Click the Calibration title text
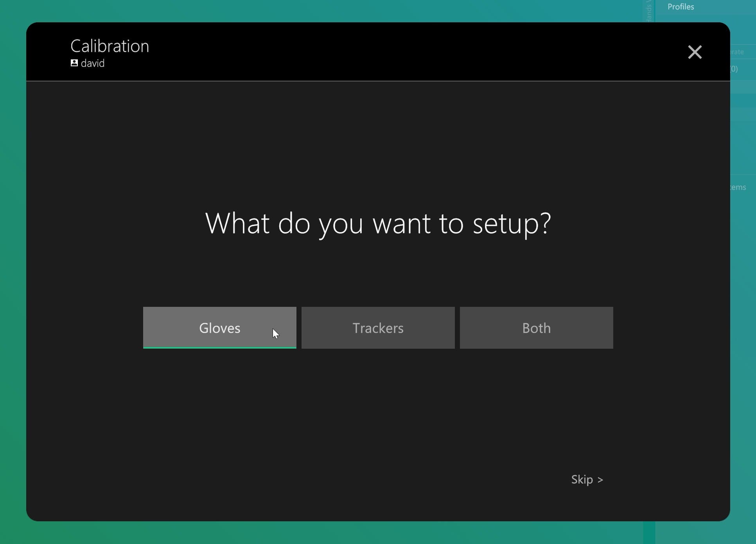This screenshot has width=756, height=544. (x=110, y=46)
